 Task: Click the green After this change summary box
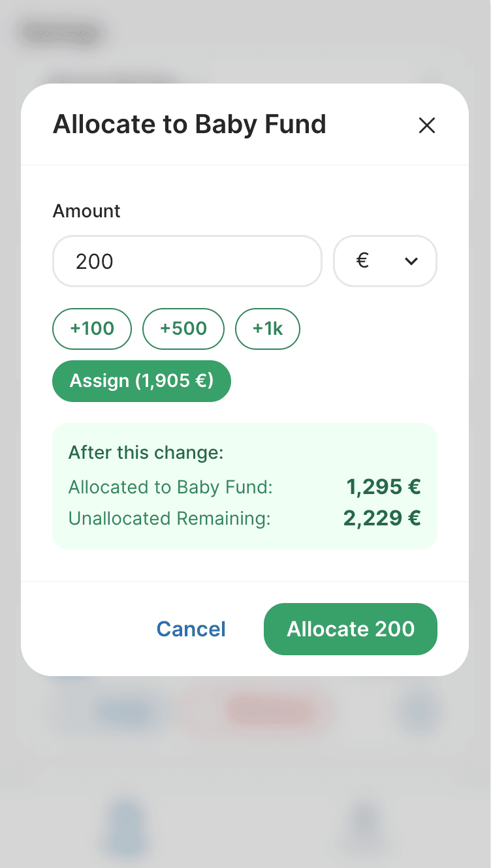point(245,486)
